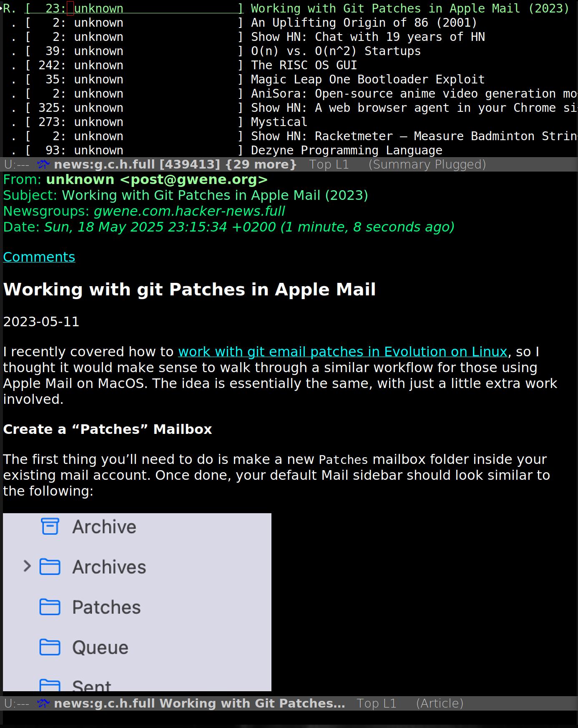
Task: Click the Newsgroups header gwene.com.hacker-news.full
Action: [x=189, y=211]
